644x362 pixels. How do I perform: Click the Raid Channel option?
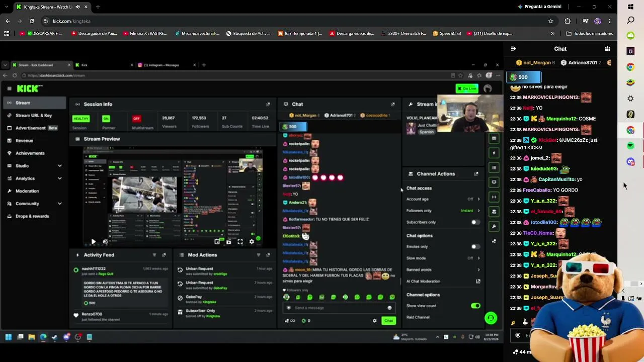(418, 317)
